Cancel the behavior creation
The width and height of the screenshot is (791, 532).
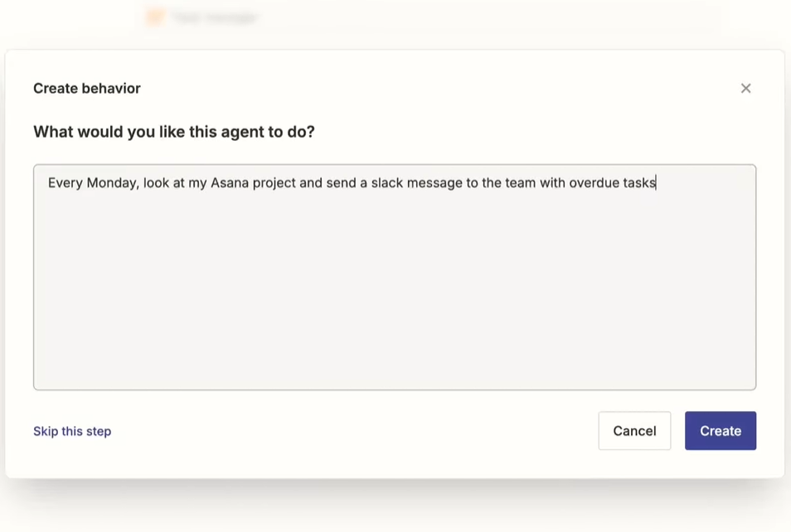point(634,431)
